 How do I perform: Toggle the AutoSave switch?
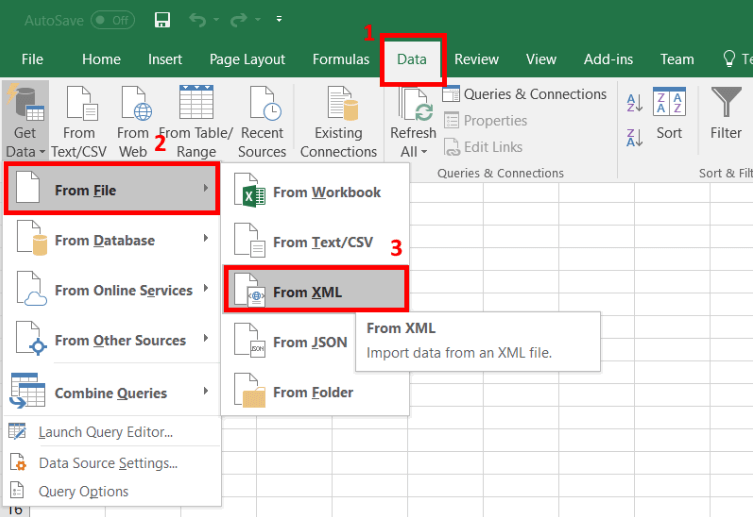coord(111,19)
